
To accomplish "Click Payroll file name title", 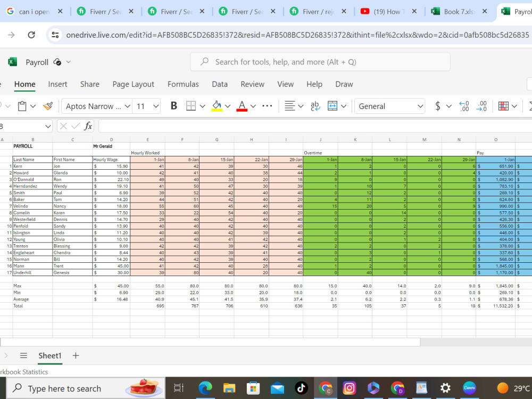I will click(x=37, y=62).
